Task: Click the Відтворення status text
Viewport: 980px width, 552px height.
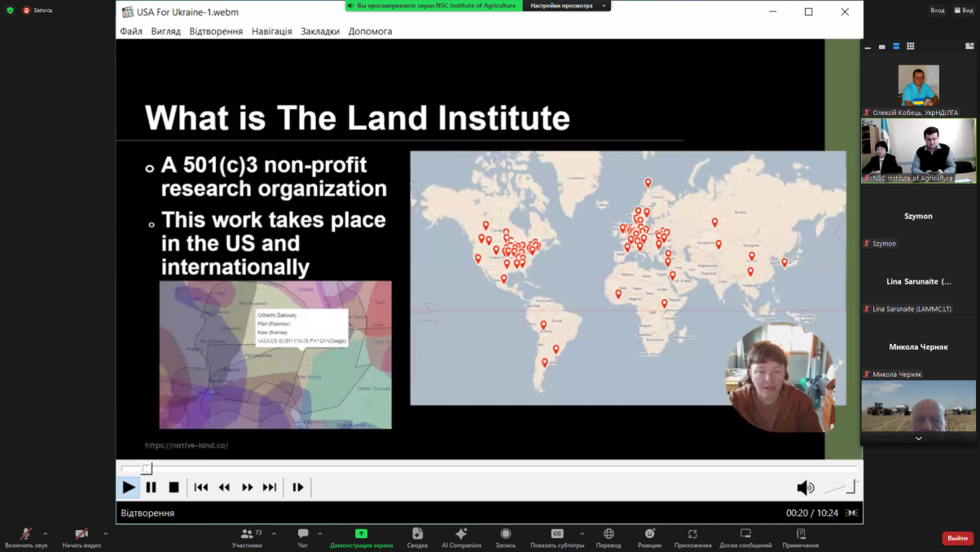Action: click(147, 513)
